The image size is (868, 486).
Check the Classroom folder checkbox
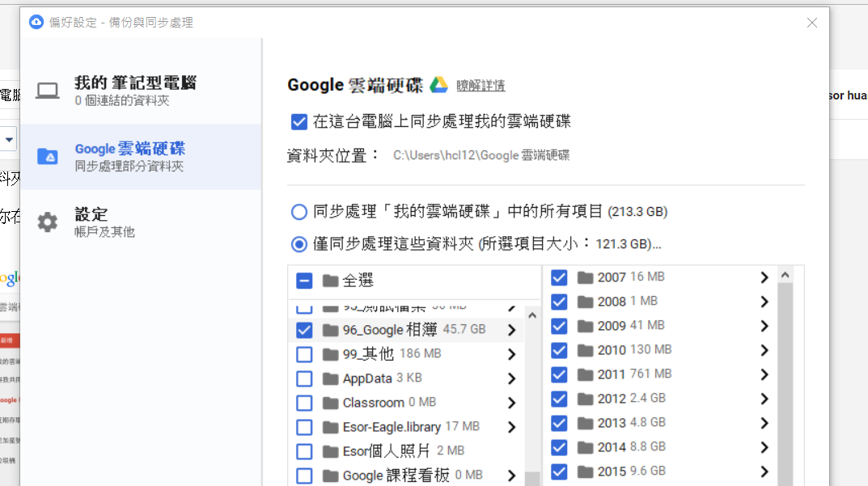[304, 403]
